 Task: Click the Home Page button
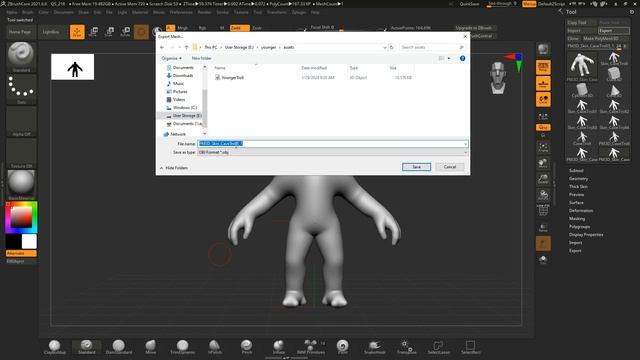(x=20, y=32)
